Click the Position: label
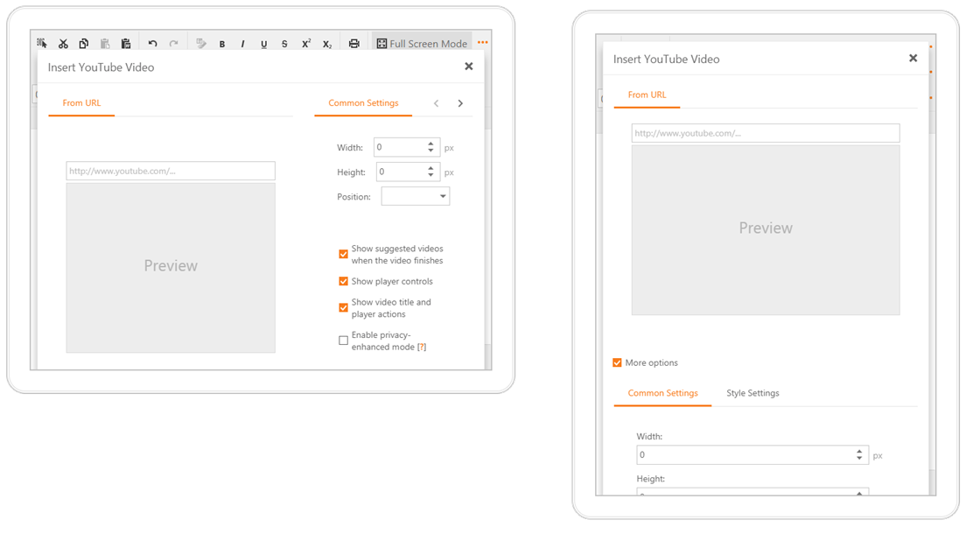 click(x=353, y=197)
